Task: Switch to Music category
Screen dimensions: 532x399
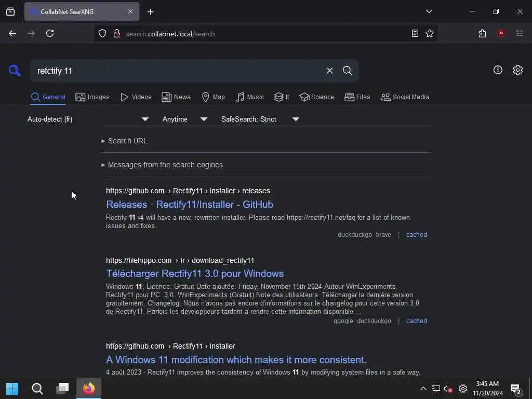Action: tap(250, 97)
